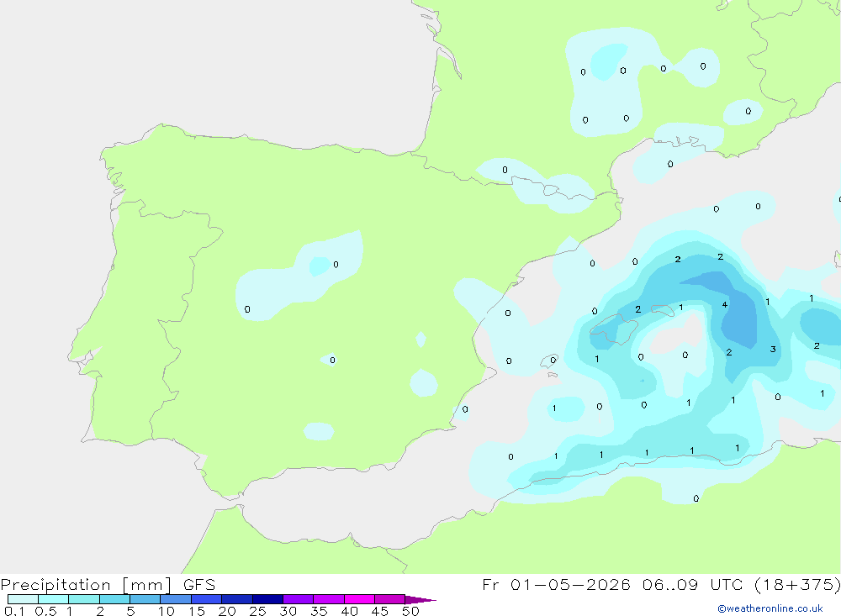
Task: Click the Precipitation [mm] GFS title
Action: click(108, 585)
